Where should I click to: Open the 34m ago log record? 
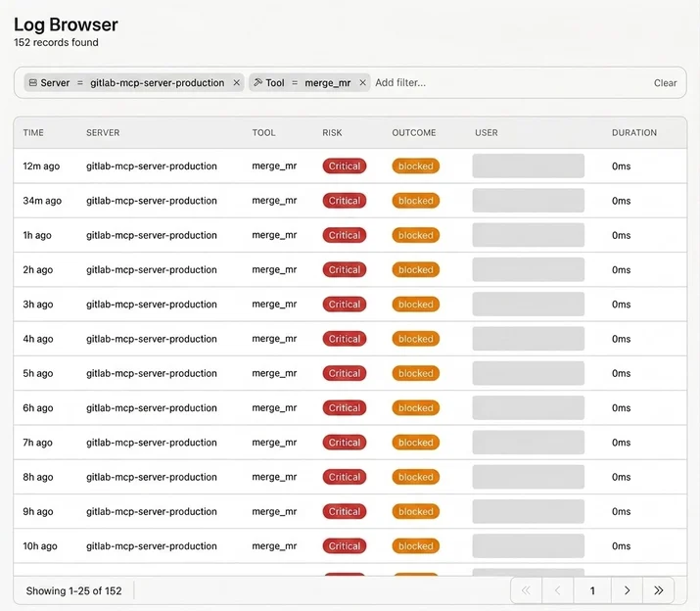[x=350, y=201]
